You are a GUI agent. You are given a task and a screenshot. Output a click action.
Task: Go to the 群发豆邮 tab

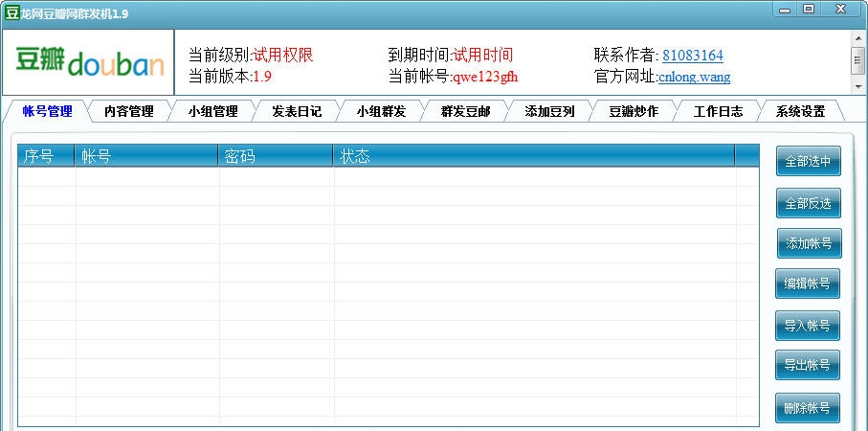(x=465, y=111)
